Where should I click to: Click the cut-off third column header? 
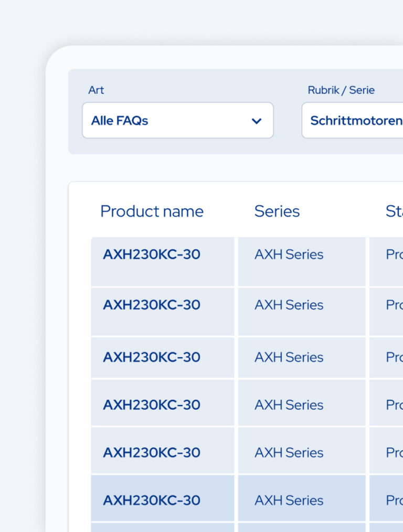pyautogui.click(x=394, y=211)
